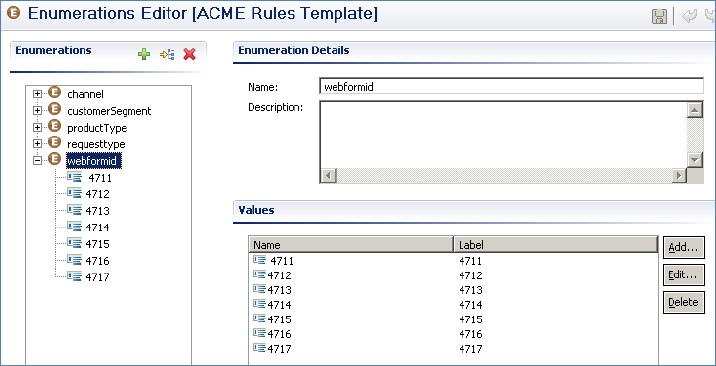Viewport: 716px width, 366px height.
Task: Select table row name 4715
Action: tap(279, 319)
